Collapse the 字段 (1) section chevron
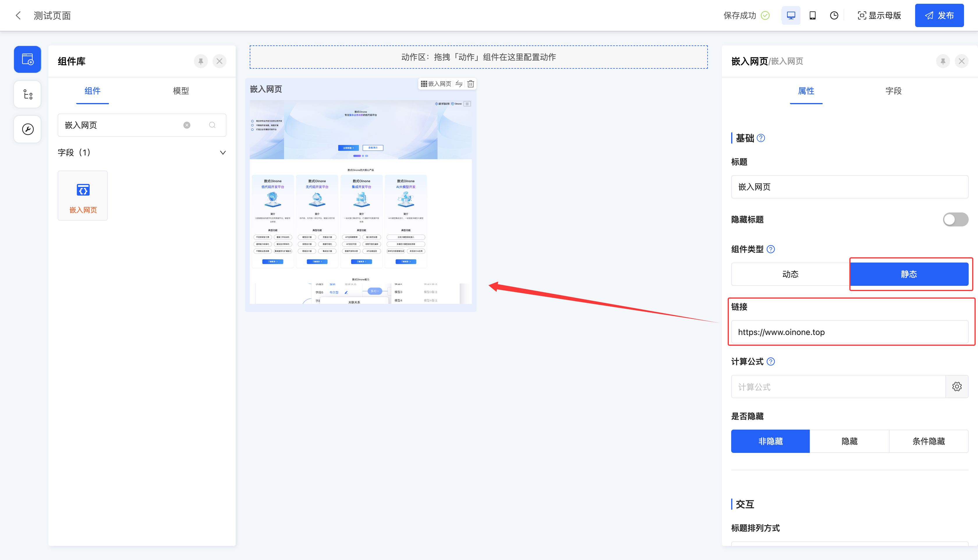978x560 pixels. pos(223,153)
